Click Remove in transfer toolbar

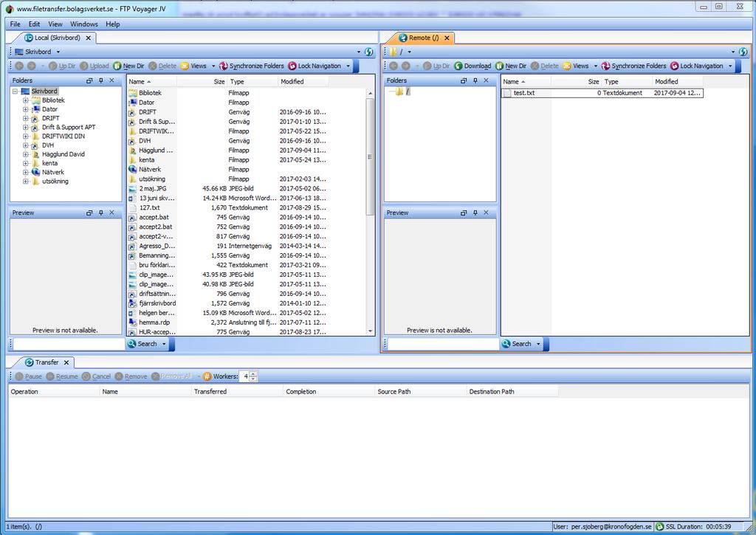tap(131, 376)
